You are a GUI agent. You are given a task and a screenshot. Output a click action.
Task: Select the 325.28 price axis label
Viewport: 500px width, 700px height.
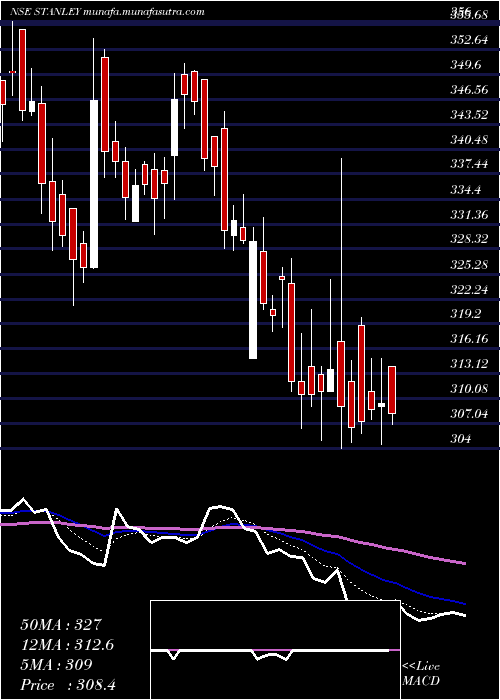coord(469,265)
